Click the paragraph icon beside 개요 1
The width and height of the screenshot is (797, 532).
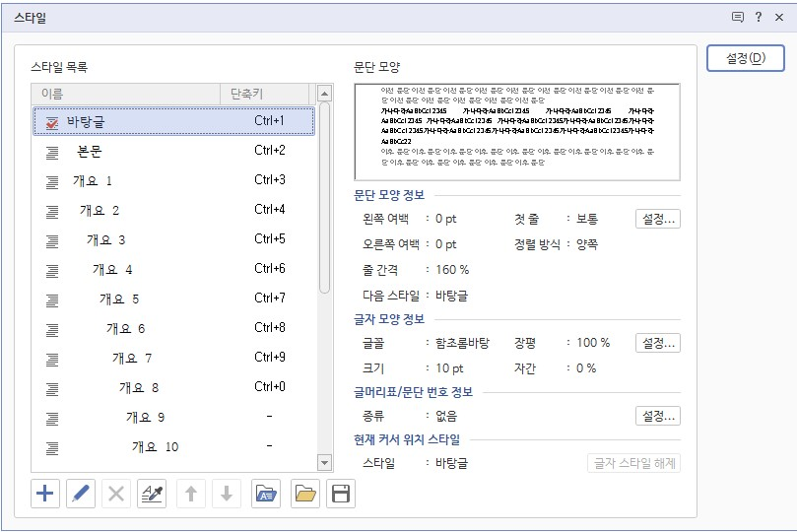tap(52, 181)
